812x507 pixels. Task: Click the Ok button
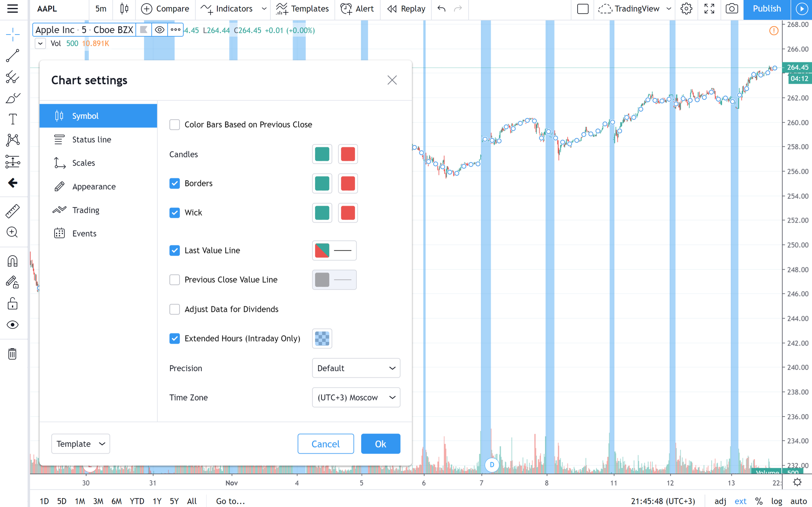(x=380, y=444)
